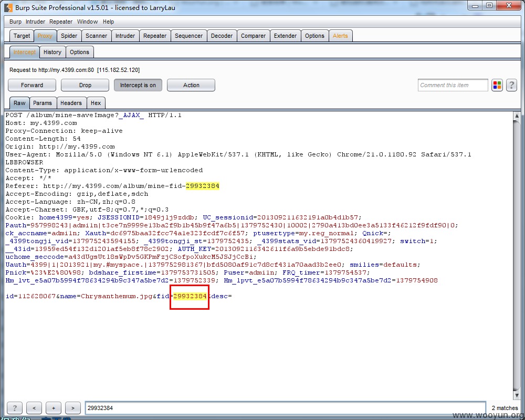Go to next search match

click(x=73, y=408)
